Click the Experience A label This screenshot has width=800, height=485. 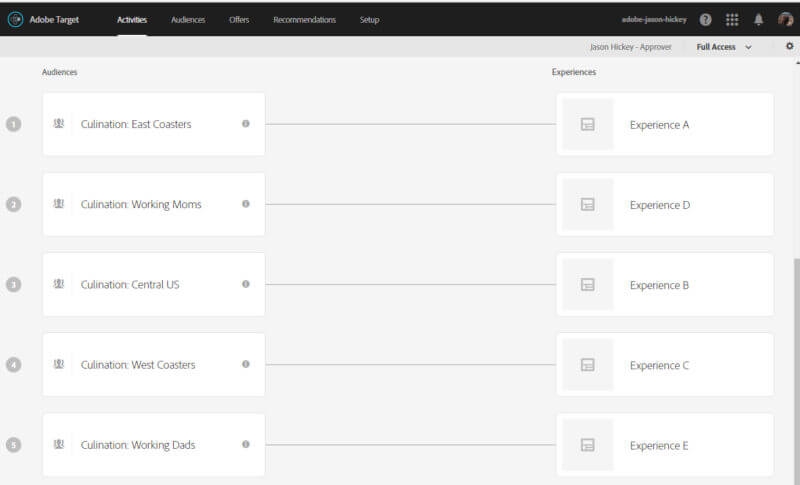(659, 124)
